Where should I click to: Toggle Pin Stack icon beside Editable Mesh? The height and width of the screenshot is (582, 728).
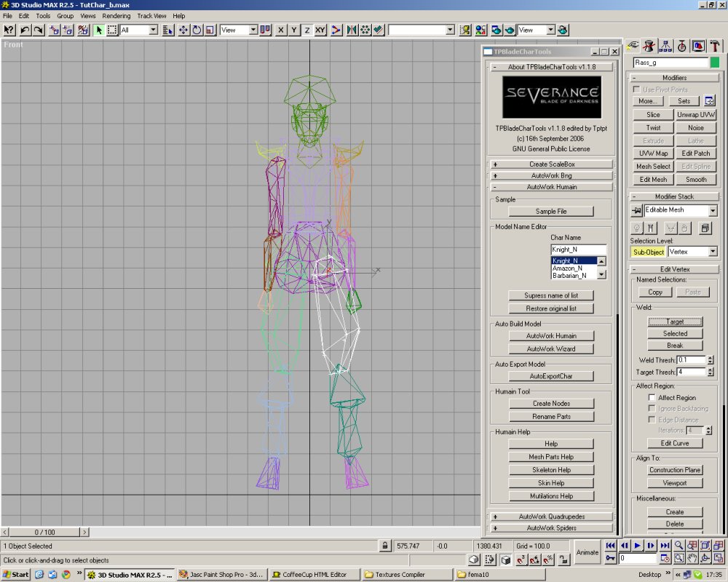tap(636, 211)
